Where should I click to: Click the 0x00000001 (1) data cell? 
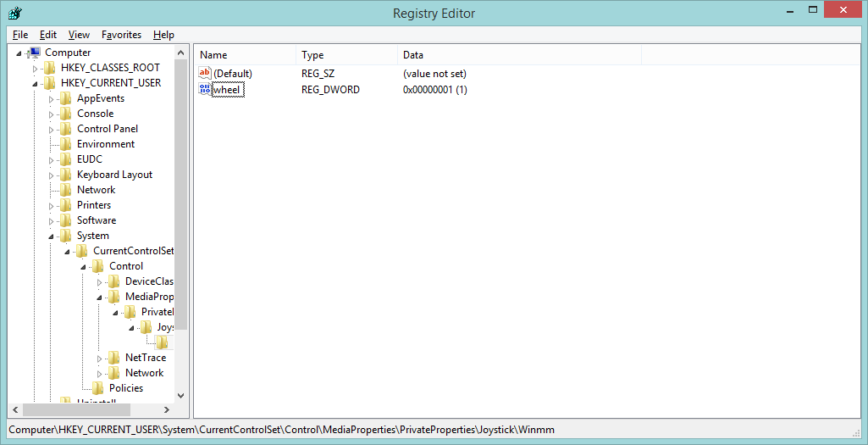(435, 90)
